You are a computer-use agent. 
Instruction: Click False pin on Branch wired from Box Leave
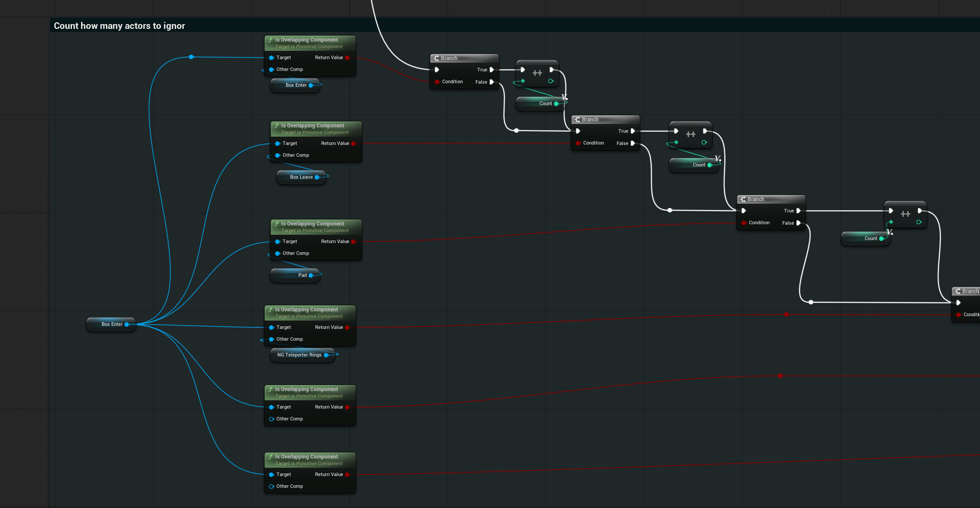[x=633, y=143]
